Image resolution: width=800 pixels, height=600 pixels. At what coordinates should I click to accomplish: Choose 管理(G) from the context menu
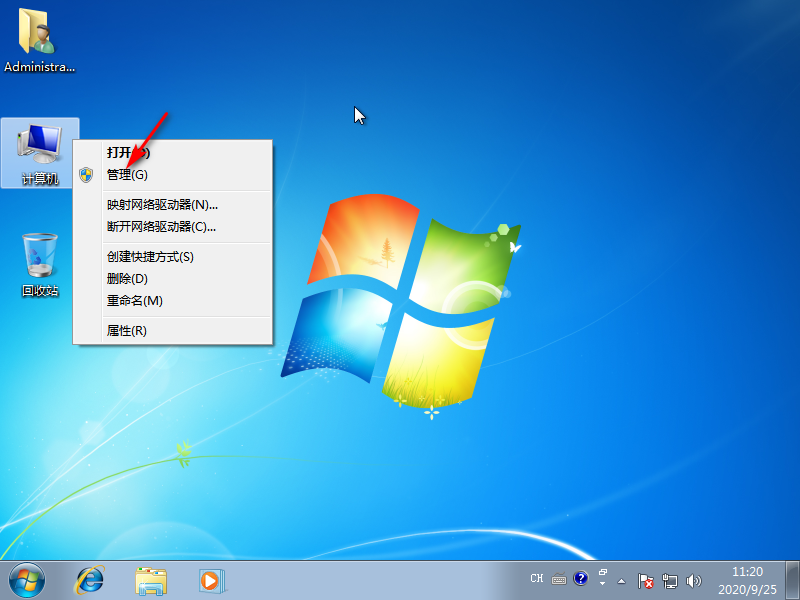pyautogui.click(x=127, y=175)
